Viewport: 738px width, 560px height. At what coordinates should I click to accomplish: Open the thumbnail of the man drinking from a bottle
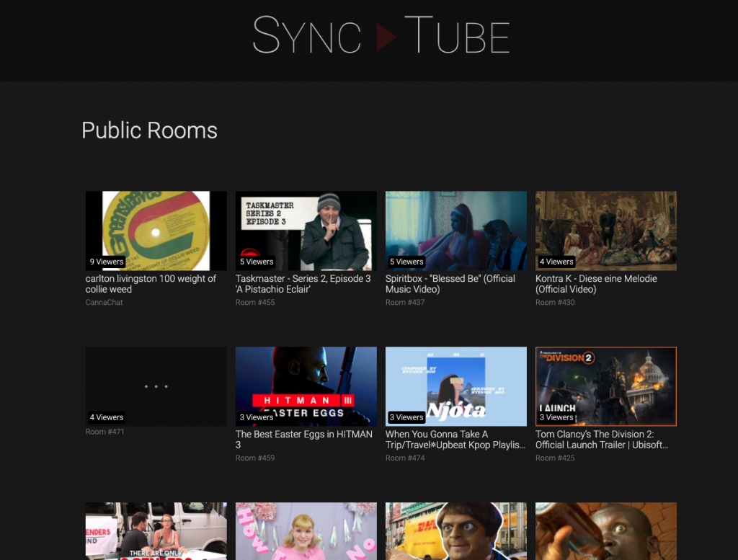(x=605, y=531)
